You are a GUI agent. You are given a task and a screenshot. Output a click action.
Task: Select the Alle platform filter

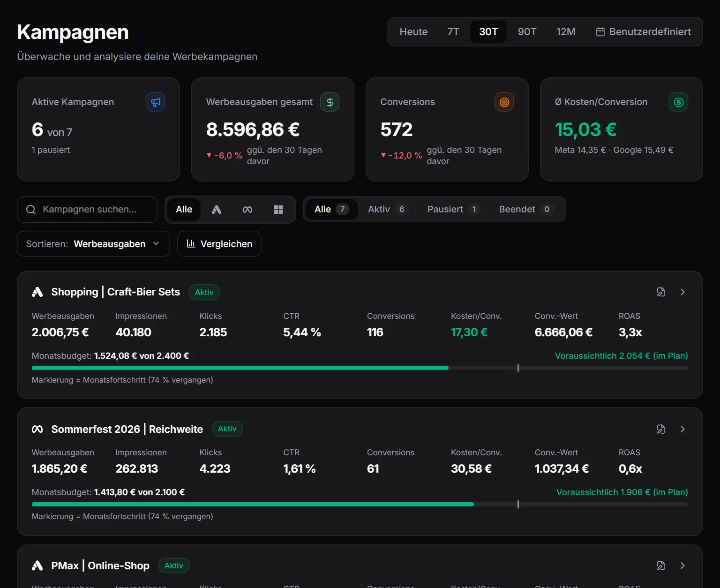tap(184, 210)
